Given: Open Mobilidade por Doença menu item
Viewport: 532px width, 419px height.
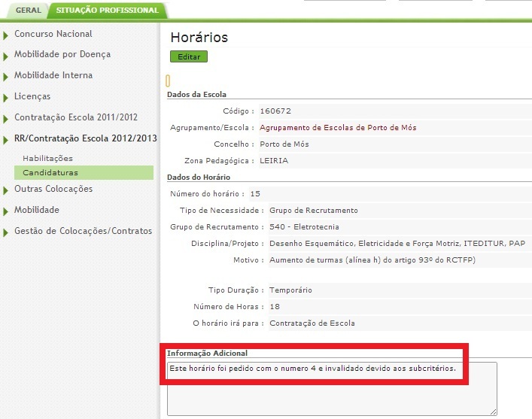Looking at the screenshot, I should tap(62, 54).
